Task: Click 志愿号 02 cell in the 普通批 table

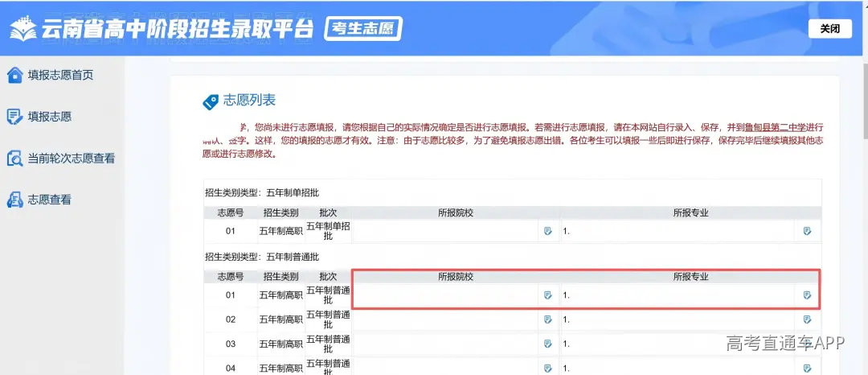Action: pos(231,319)
